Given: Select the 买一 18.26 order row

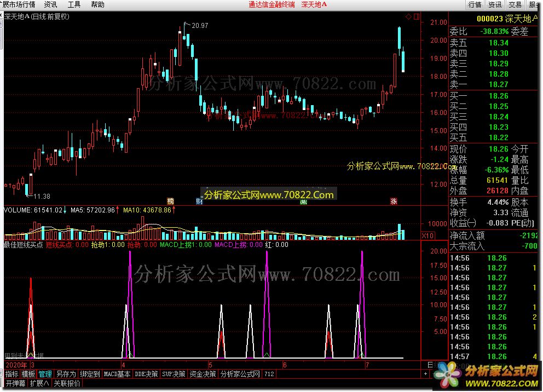Looking at the screenshot, I should [494, 96].
